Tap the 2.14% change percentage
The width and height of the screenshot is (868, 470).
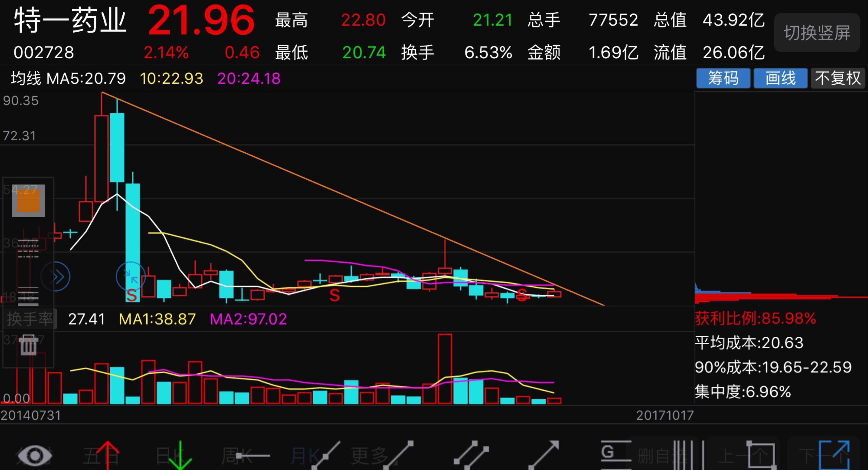[166, 53]
